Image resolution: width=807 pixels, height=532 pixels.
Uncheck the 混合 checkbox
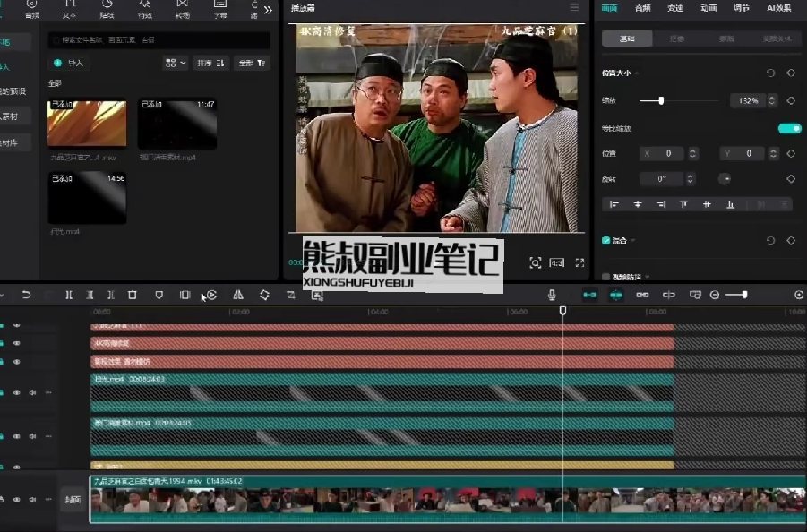605,240
